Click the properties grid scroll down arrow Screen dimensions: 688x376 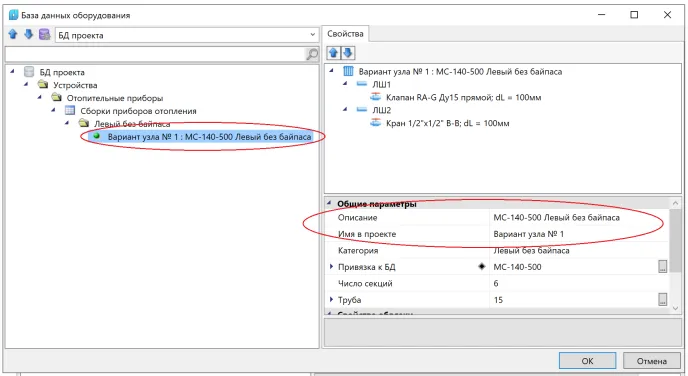pos(675,308)
